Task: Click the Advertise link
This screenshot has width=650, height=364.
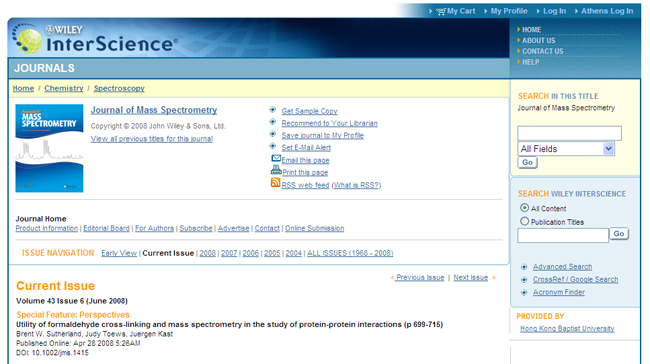Action: [233, 228]
